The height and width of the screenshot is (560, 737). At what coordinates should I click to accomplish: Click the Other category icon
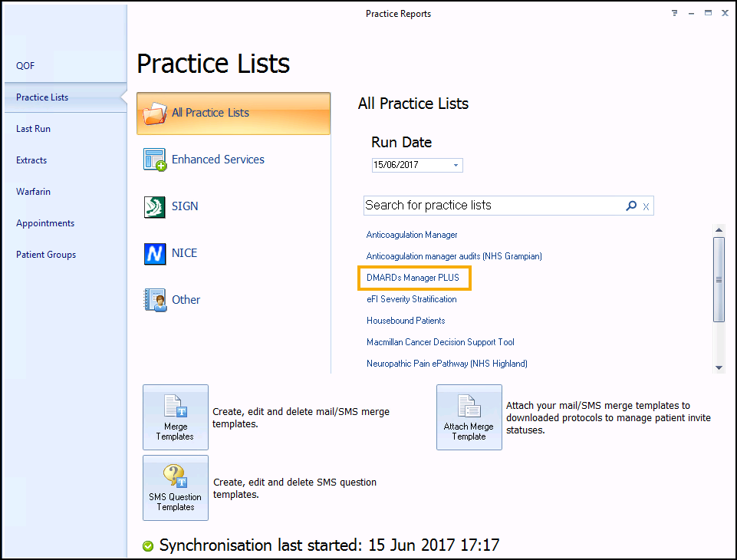155,300
